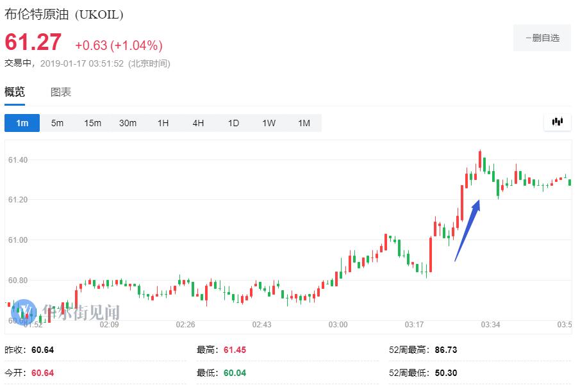
Task: Click the current price 61.27
Action: click(x=33, y=43)
